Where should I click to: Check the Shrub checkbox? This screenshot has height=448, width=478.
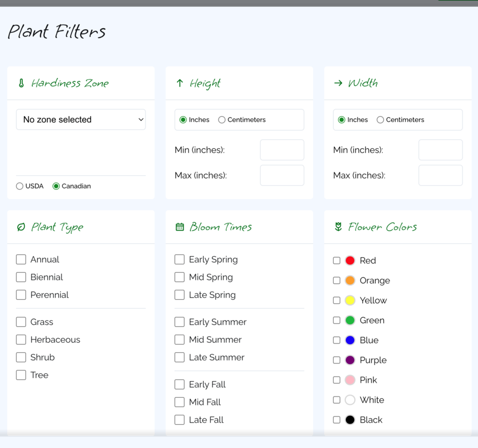tap(20, 357)
